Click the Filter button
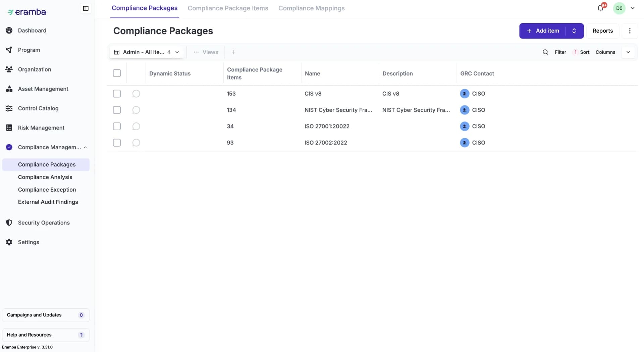 point(560,52)
